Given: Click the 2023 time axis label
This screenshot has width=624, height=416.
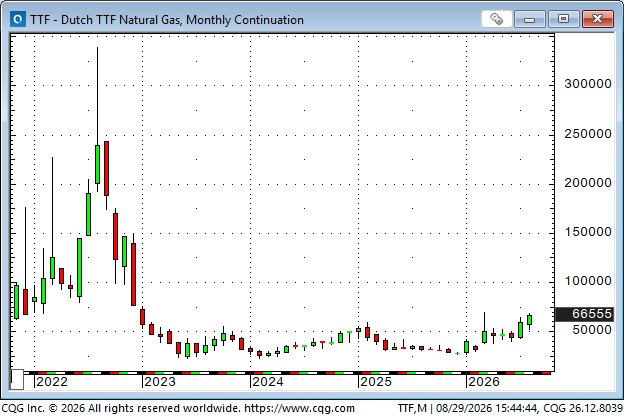Looking at the screenshot, I should point(160,382).
